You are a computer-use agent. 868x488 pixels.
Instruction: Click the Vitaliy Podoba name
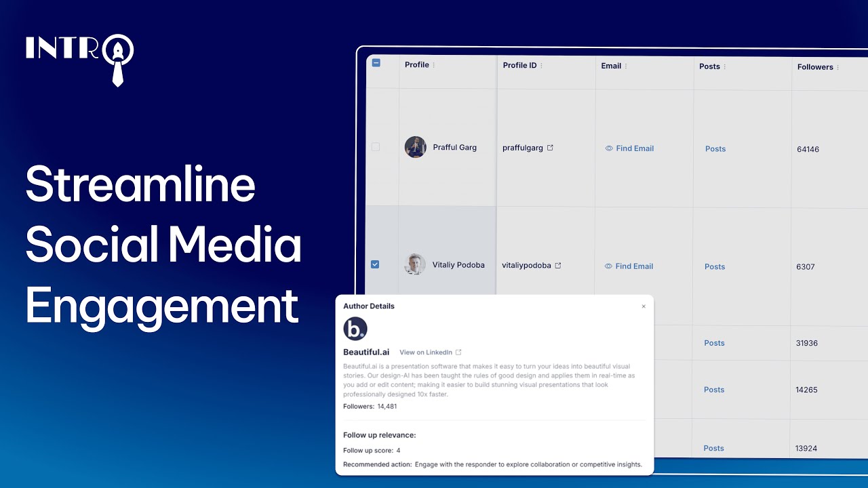(x=458, y=265)
